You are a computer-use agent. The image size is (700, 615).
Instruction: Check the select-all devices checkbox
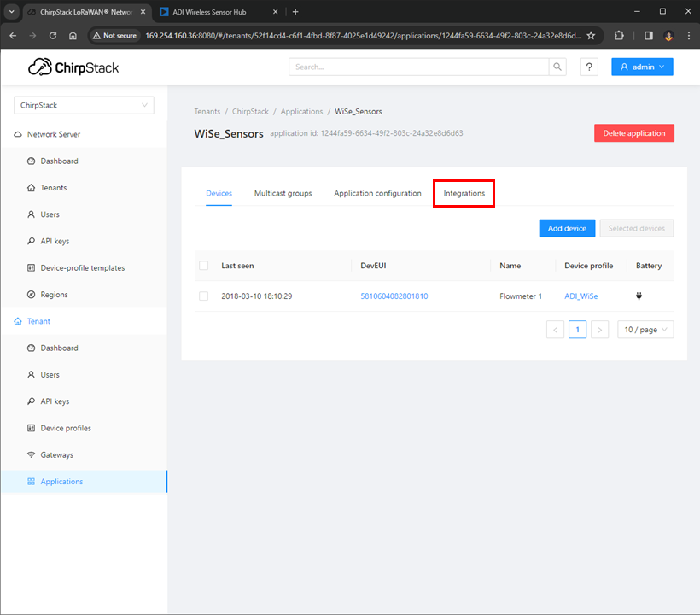[203, 266]
